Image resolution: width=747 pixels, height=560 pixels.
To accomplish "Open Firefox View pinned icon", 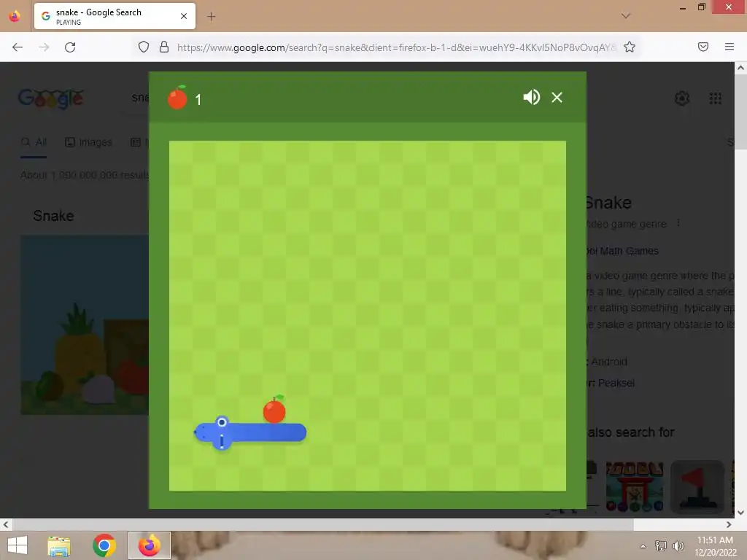I will (x=15, y=16).
